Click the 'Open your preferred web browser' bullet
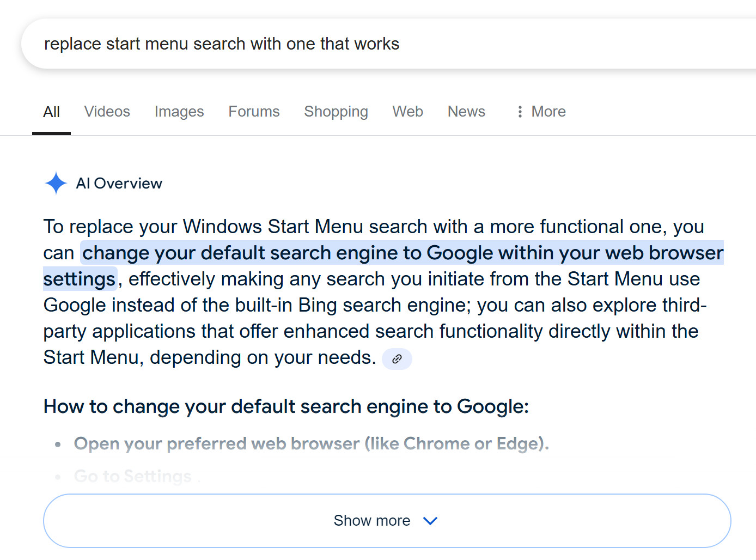This screenshot has height=560, width=756. pyautogui.click(x=312, y=443)
